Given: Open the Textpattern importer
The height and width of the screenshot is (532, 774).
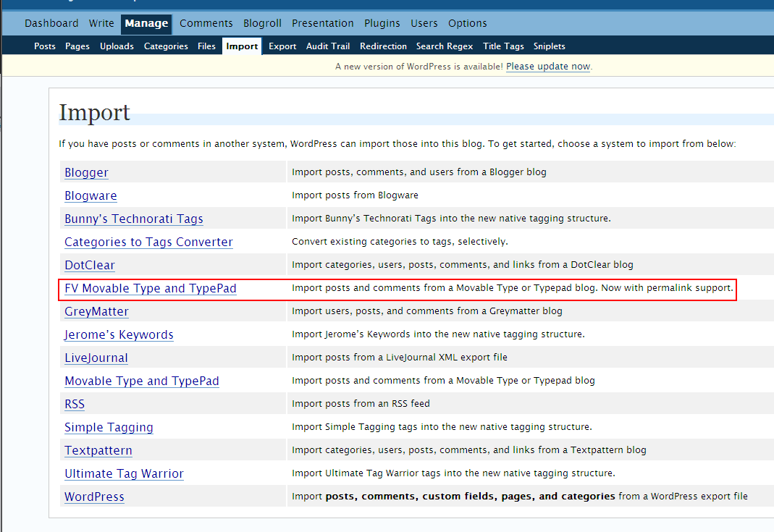Looking at the screenshot, I should click(x=98, y=450).
